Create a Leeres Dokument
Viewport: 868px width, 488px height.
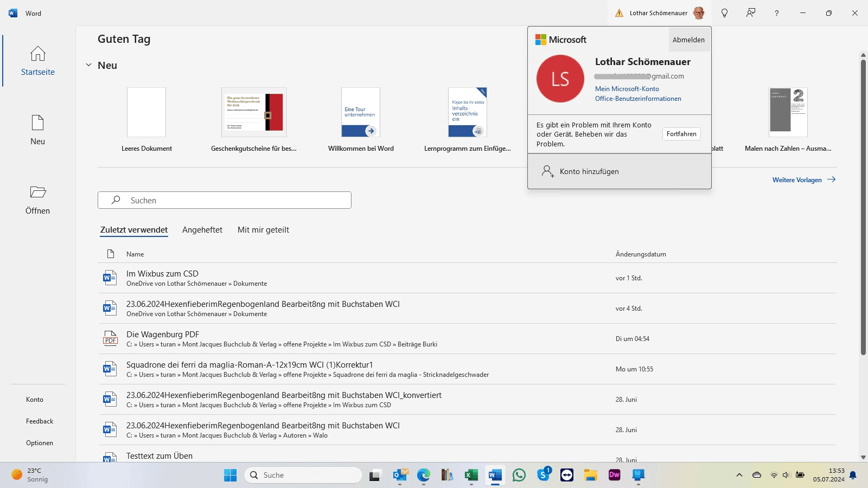click(146, 119)
